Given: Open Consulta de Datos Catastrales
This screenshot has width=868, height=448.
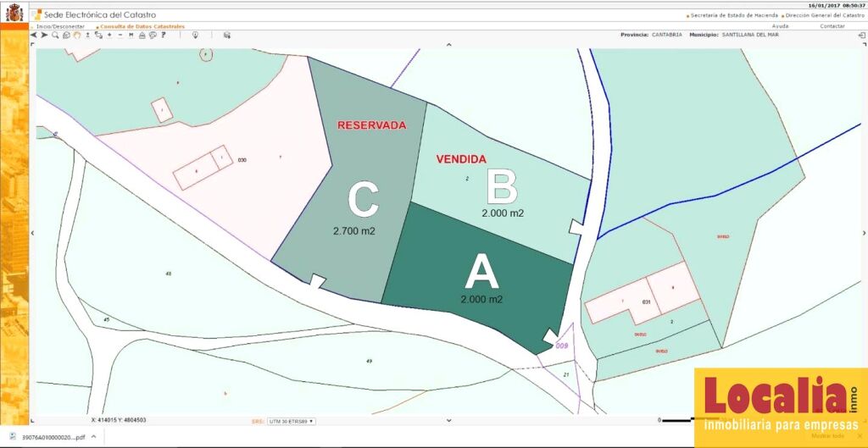Looking at the screenshot, I should (142, 26).
